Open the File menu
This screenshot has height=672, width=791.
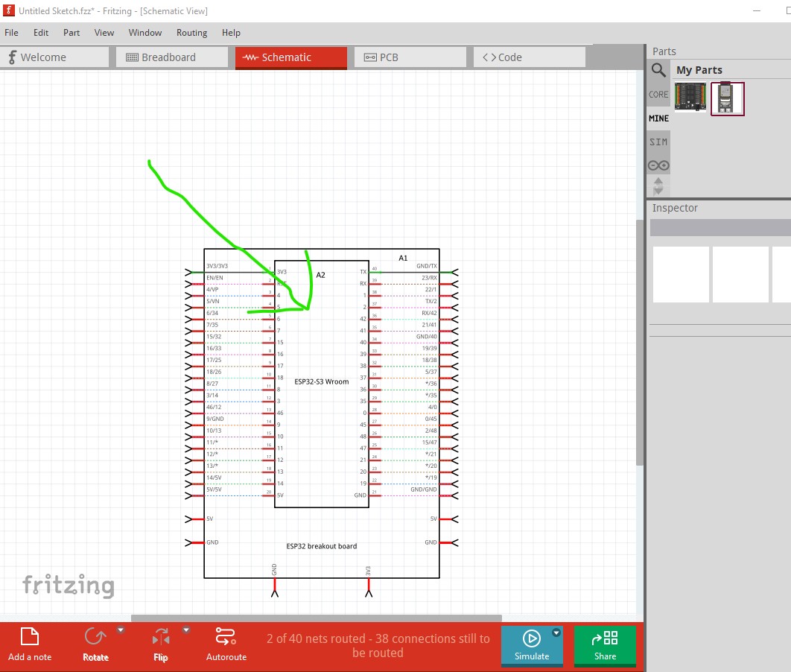point(12,33)
